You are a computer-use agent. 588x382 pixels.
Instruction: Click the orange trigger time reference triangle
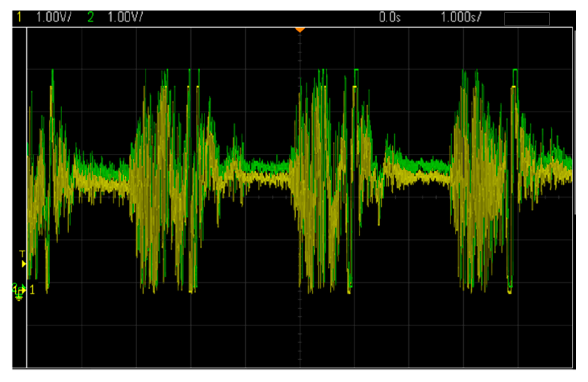tap(300, 30)
